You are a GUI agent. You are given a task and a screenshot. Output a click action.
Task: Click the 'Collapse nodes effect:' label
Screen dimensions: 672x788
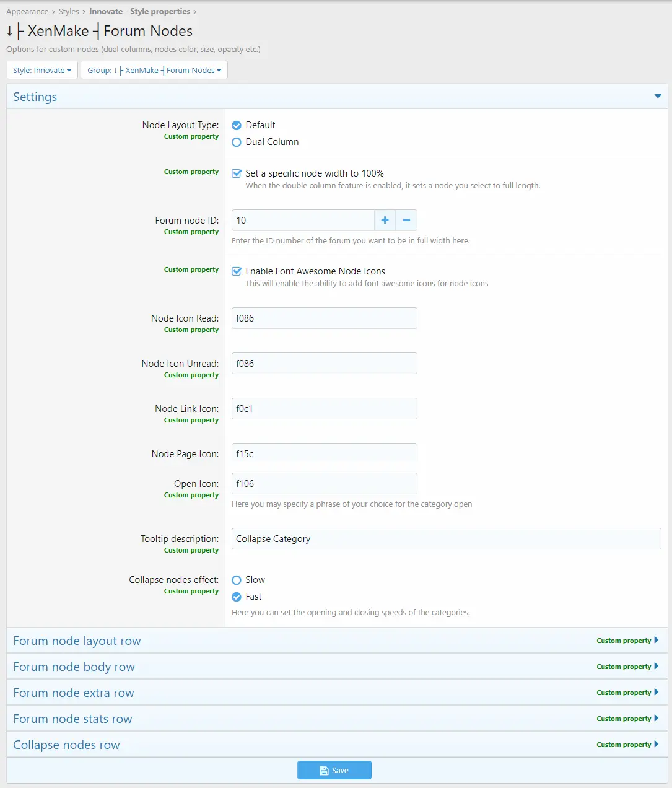pos(174,580)
